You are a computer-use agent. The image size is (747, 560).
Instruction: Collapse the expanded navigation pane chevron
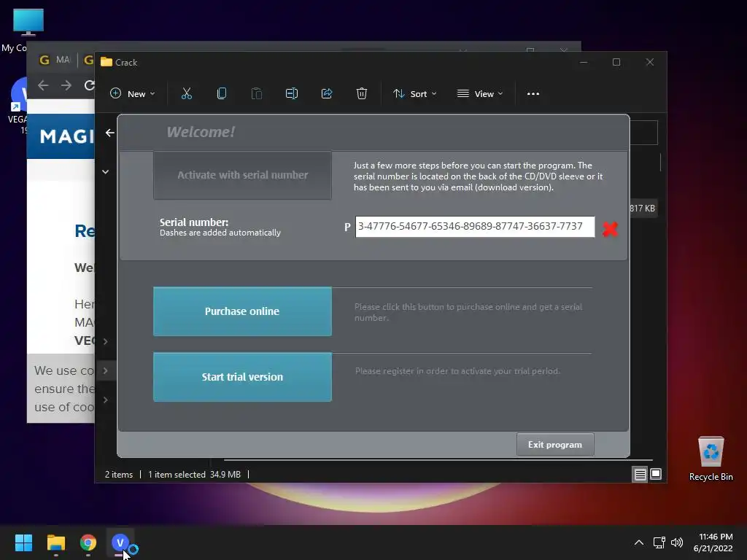click(x=105, y=172)
